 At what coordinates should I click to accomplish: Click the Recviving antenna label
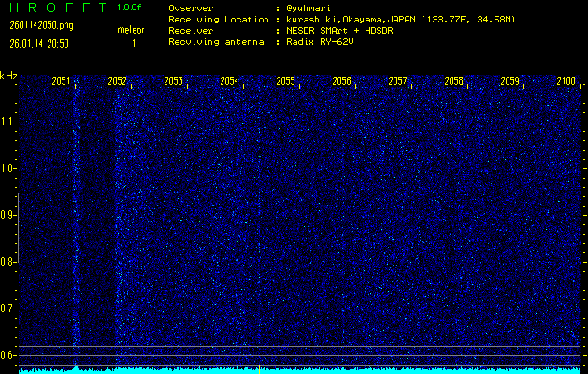216,42
